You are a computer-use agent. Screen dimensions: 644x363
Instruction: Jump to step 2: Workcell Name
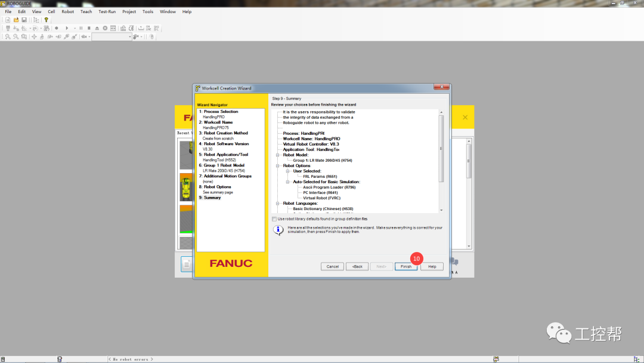pyautogui.click(x=216, y=122)
